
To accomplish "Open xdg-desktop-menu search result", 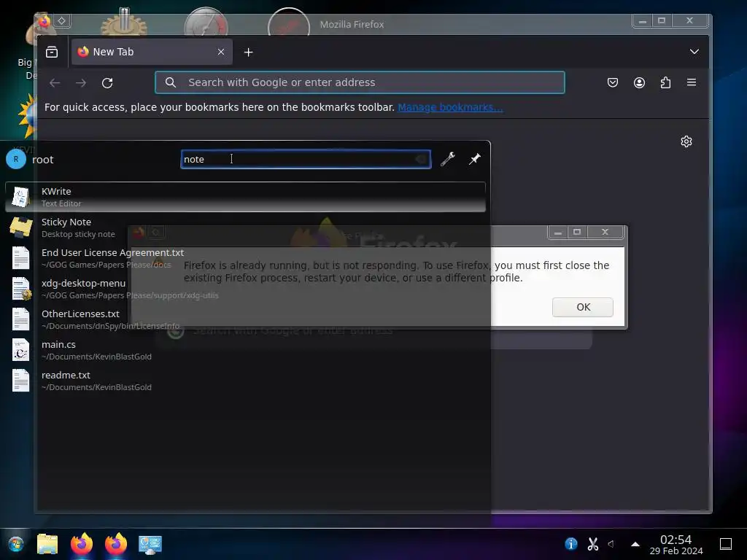I will (x=245, y=289).
